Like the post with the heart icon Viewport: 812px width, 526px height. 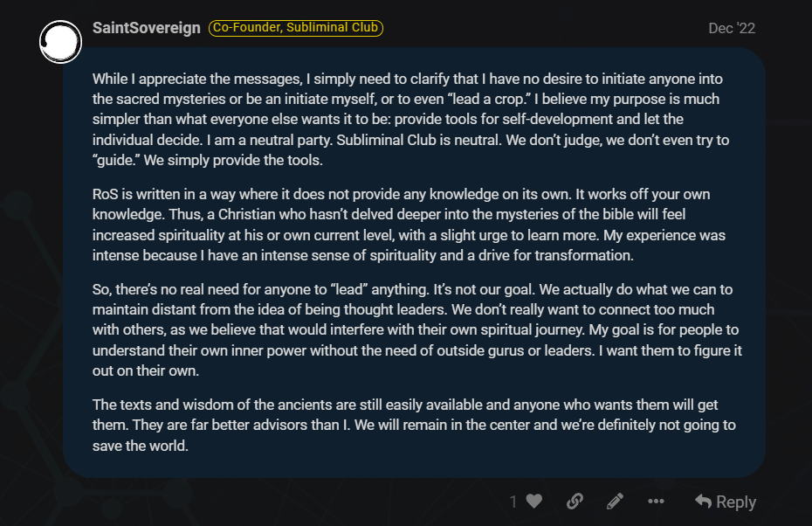pyautogui.click(x=534, y=502)
